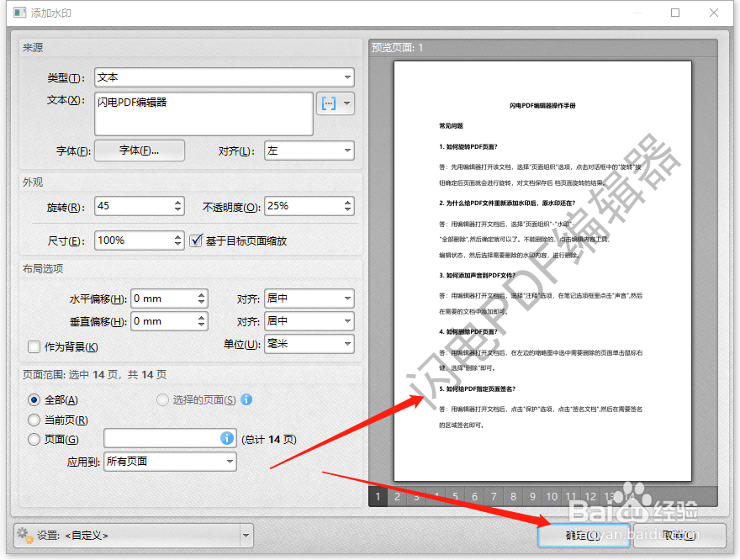Viewport: 740px width, 560px height.
Task: Click the watermark dialog title icon
Action: point(20,13)
